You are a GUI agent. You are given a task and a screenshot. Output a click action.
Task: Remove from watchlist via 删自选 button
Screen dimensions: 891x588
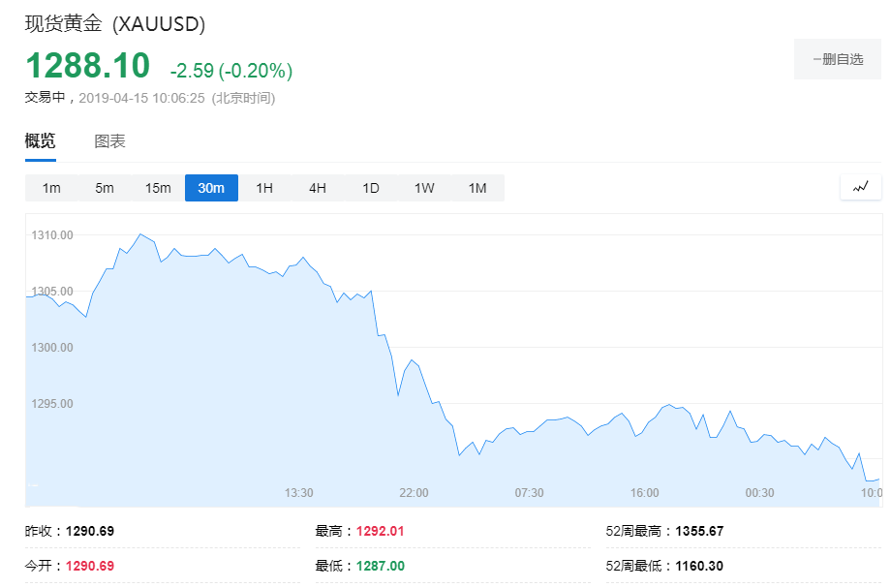838,59
